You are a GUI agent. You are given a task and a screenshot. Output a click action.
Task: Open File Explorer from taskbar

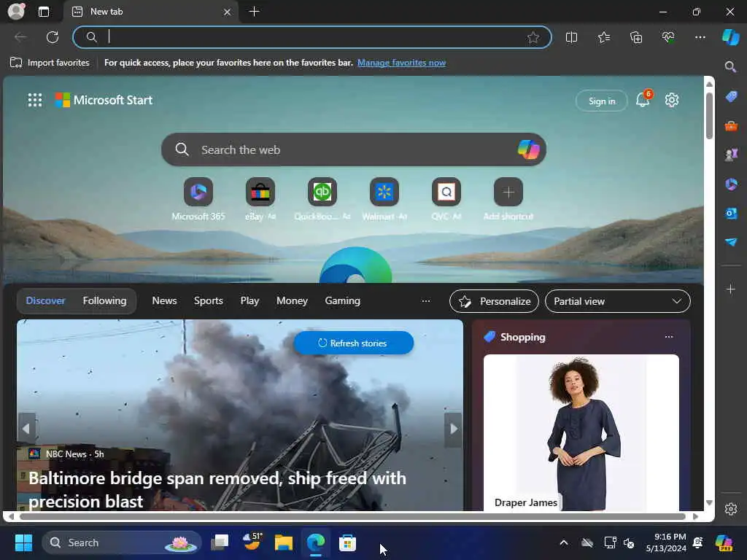284,542
